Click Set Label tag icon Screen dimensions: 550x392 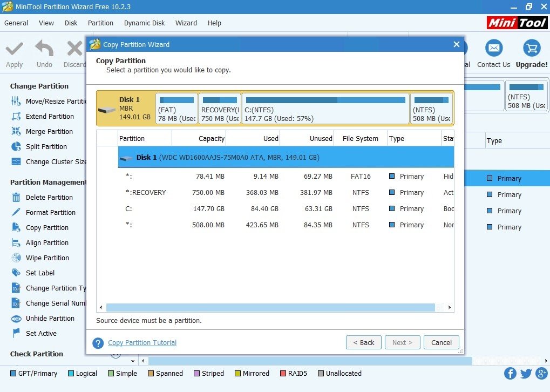(16, 273)
